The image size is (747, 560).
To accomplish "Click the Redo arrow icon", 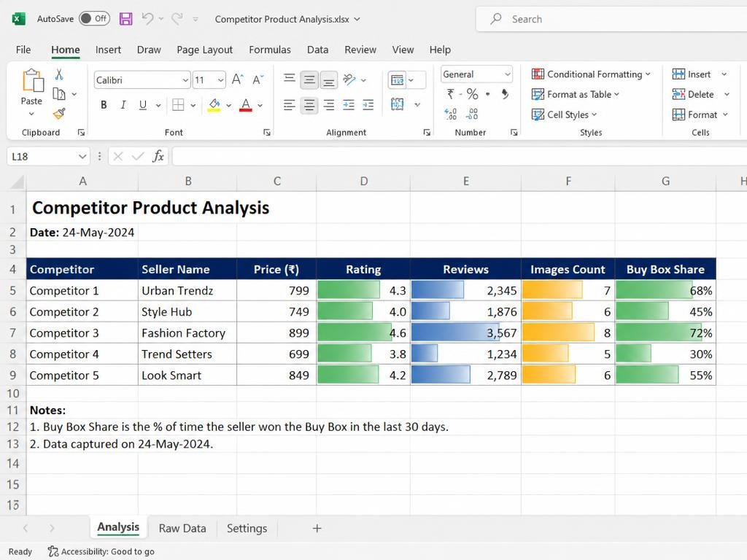I will pos(177,18).
